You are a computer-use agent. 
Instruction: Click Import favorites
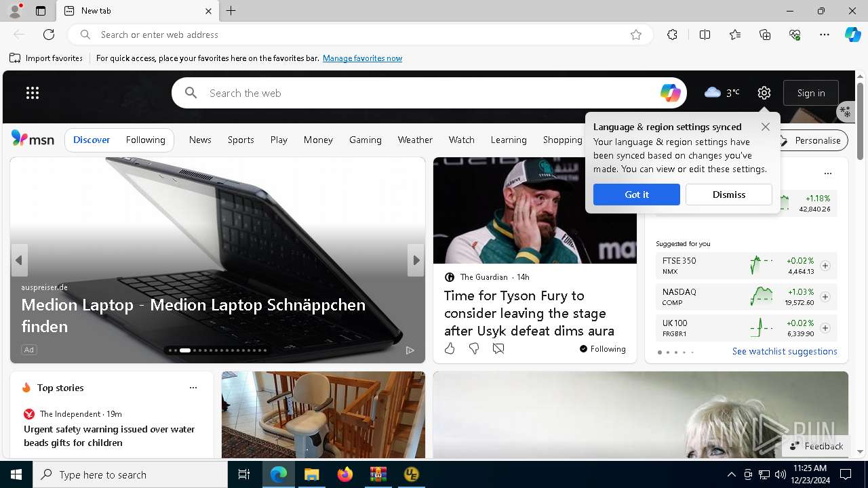(x=46, y=58)
